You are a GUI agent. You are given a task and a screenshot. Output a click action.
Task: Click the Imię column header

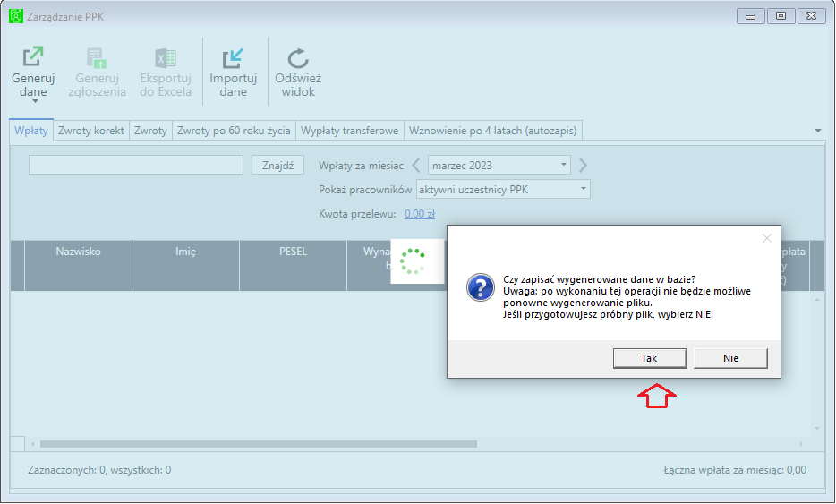185,266
